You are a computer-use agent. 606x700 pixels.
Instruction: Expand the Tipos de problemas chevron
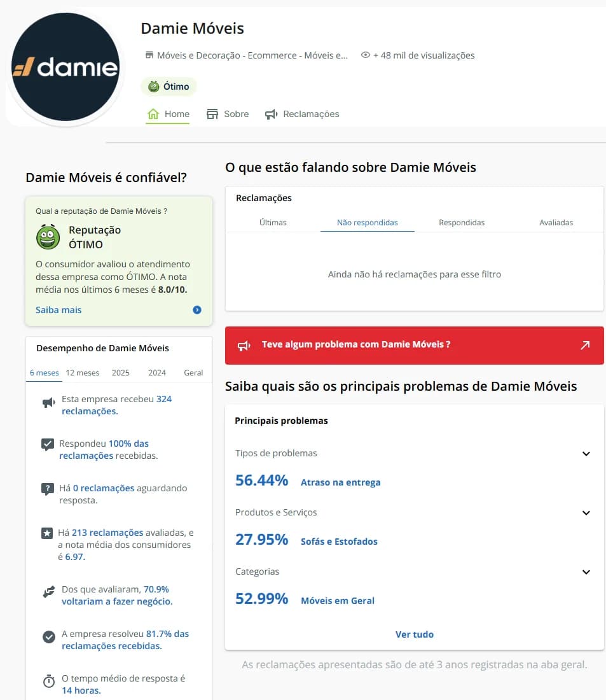coord(586,454)
